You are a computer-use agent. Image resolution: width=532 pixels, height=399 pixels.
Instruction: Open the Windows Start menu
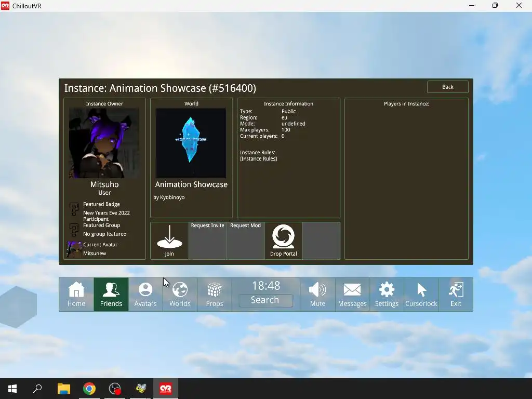coord(12,389)
